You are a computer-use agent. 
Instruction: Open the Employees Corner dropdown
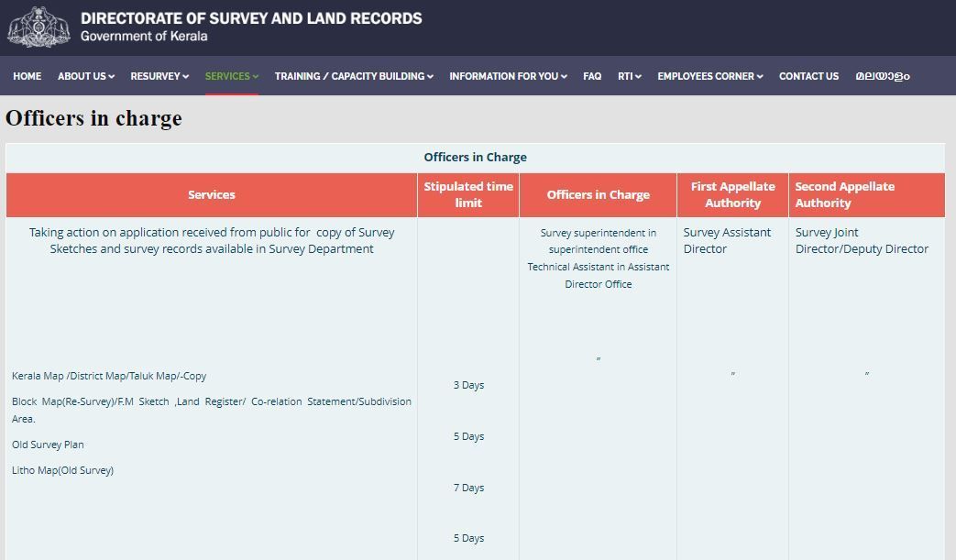point(709,76)
